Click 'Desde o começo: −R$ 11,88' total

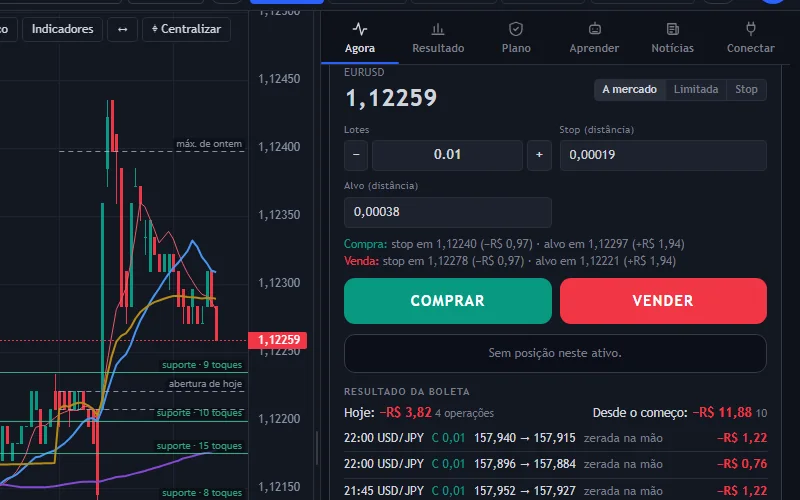coord(672,412)
